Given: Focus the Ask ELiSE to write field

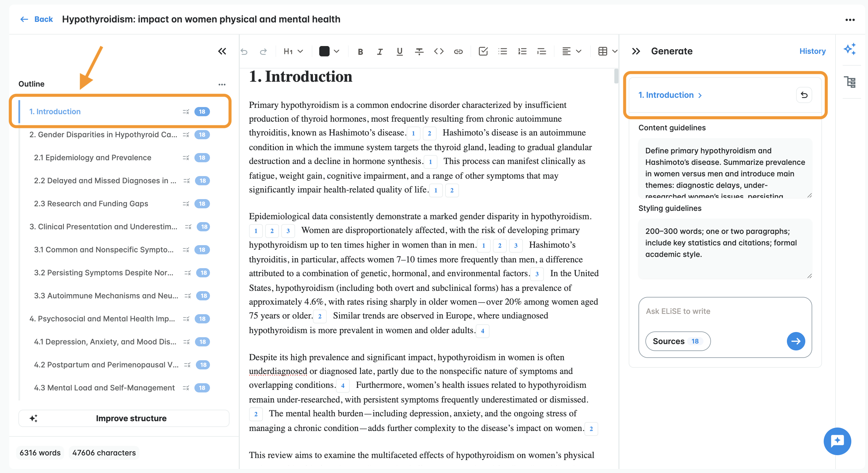Looking at the screenshot, I should click(724, 311).
